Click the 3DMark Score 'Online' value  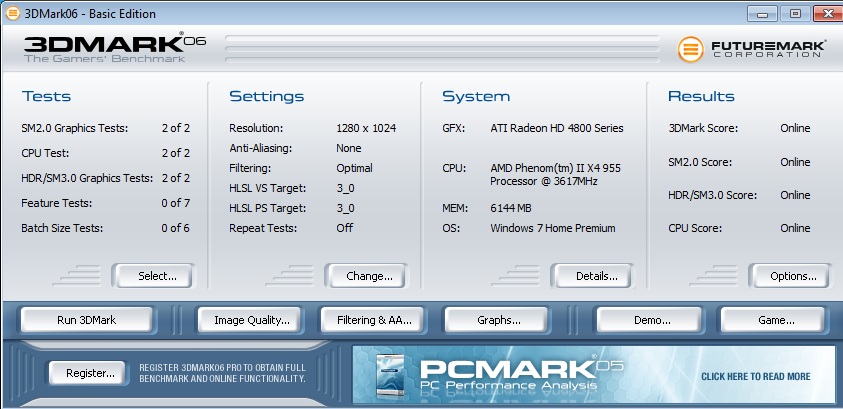point(795,128)
